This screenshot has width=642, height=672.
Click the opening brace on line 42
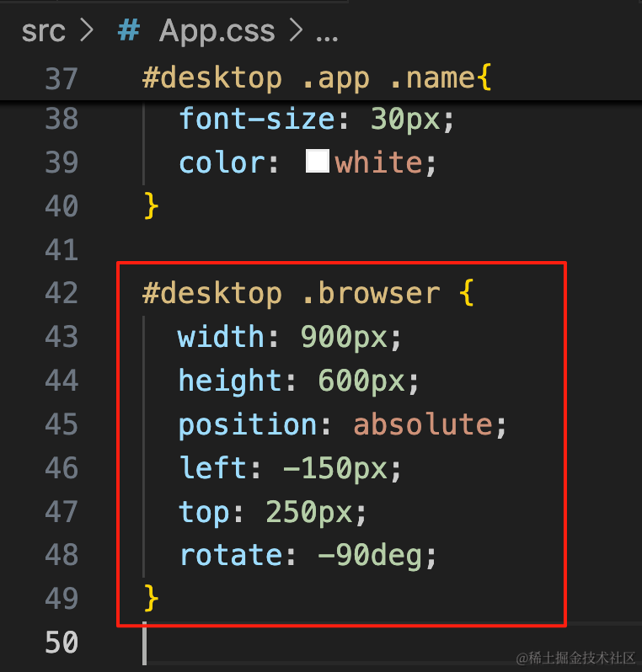click(467, 293)
